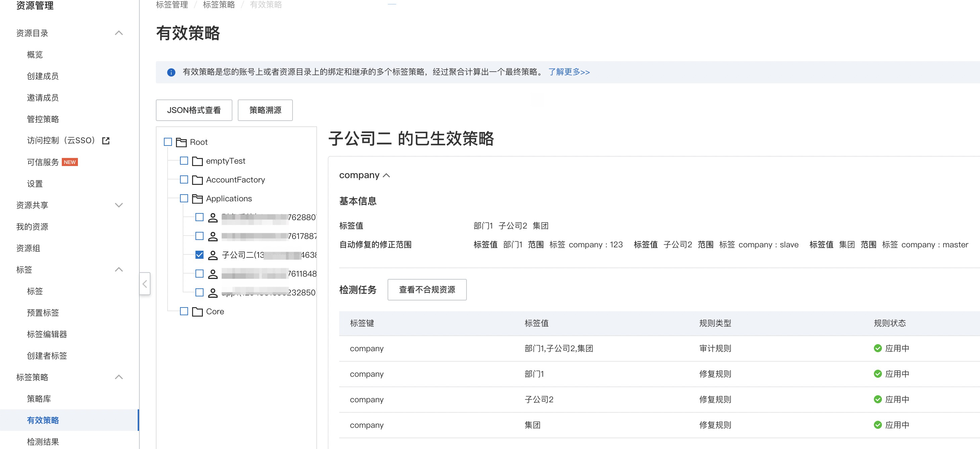Collapse sidebar with left arrow handle

pyautogui.click(x=144, y=284)
